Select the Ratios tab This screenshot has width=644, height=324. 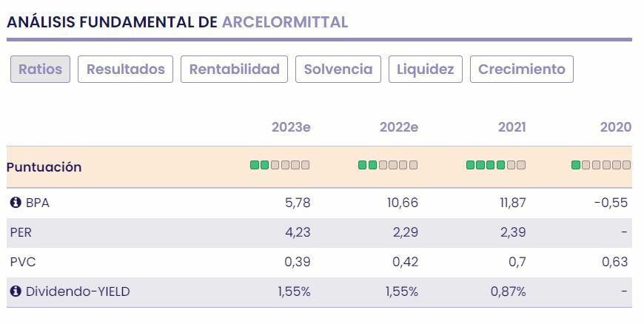41,70
